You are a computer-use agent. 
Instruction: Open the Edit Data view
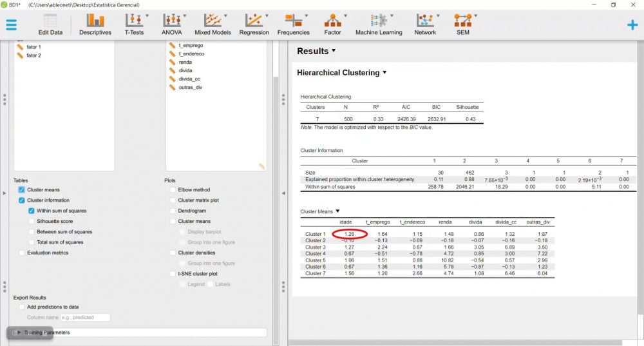[50, 24]
